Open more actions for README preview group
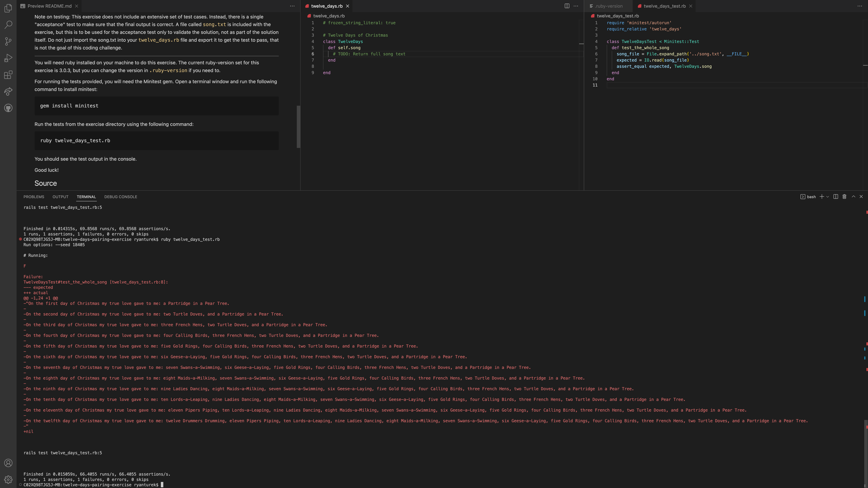 click(x=292, y=6)
